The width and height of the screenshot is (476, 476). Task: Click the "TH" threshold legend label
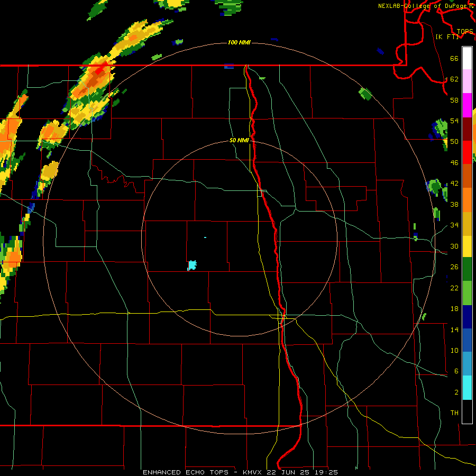tap(454, 413)
